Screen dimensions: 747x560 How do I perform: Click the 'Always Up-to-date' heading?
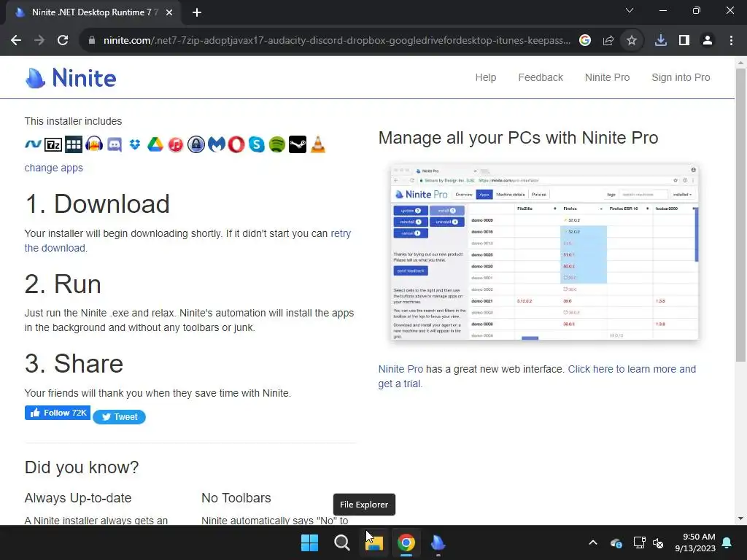78,497
